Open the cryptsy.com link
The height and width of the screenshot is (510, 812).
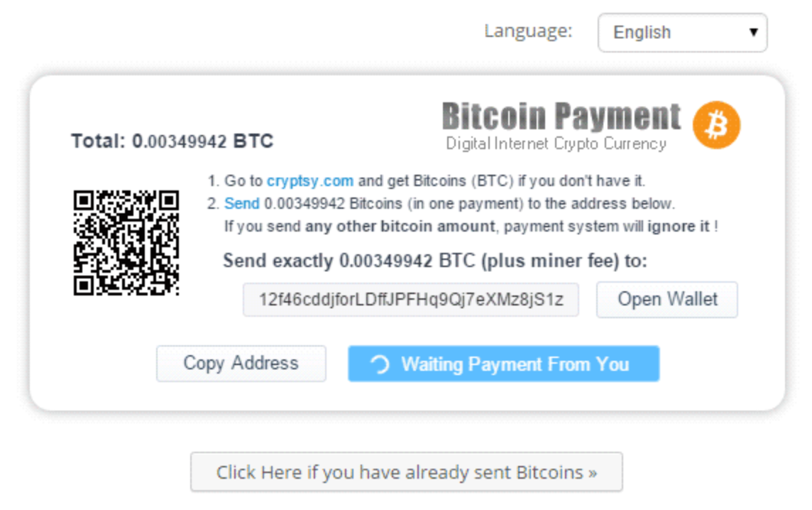point(309,181)
